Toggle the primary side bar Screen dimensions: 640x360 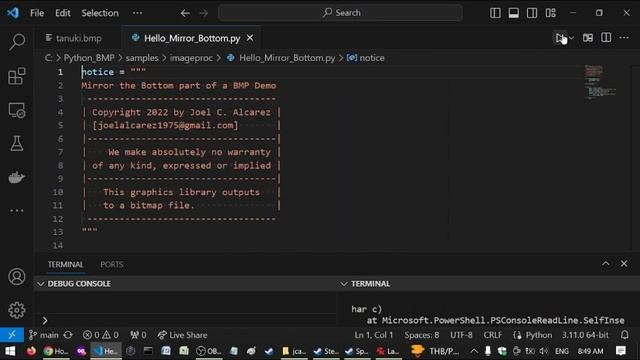pyautogui.click(x=495, y=13)
